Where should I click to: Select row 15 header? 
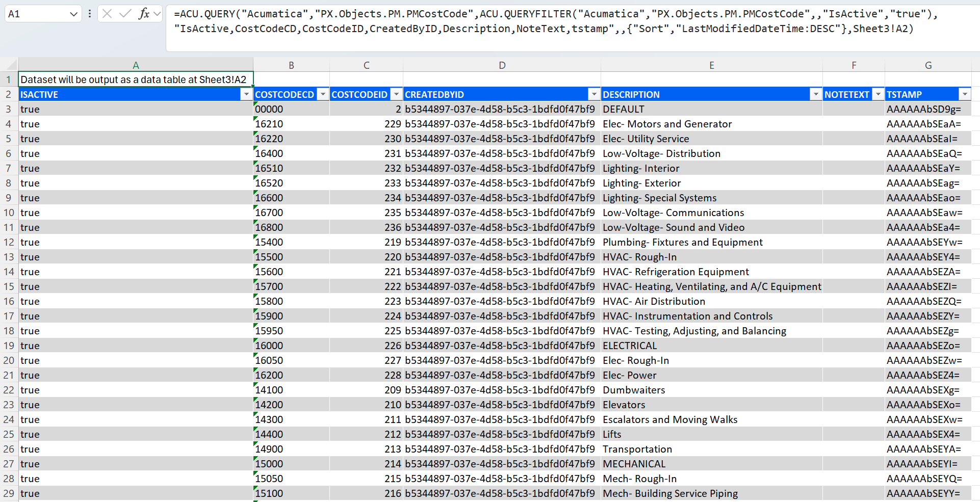[9, 286]
